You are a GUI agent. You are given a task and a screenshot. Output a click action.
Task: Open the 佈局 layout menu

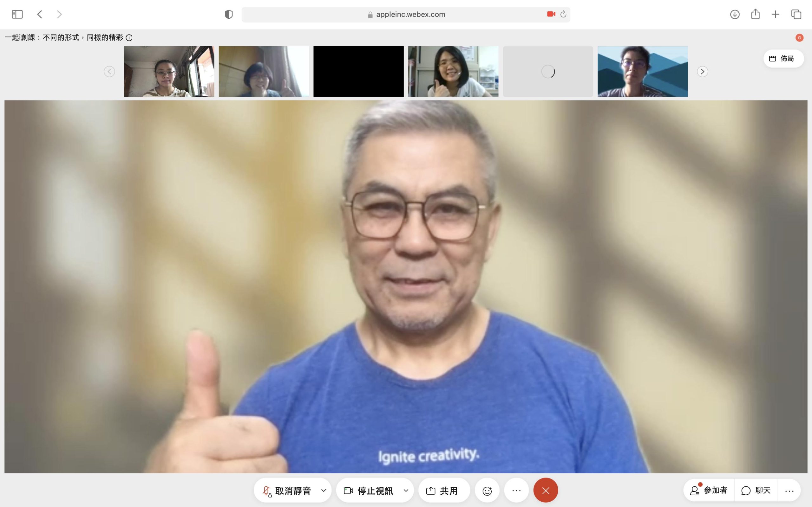click(x=783, y=59)
